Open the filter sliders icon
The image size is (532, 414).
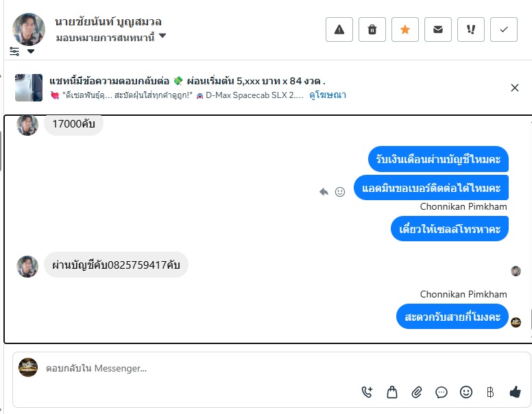(x=14, y=51)
